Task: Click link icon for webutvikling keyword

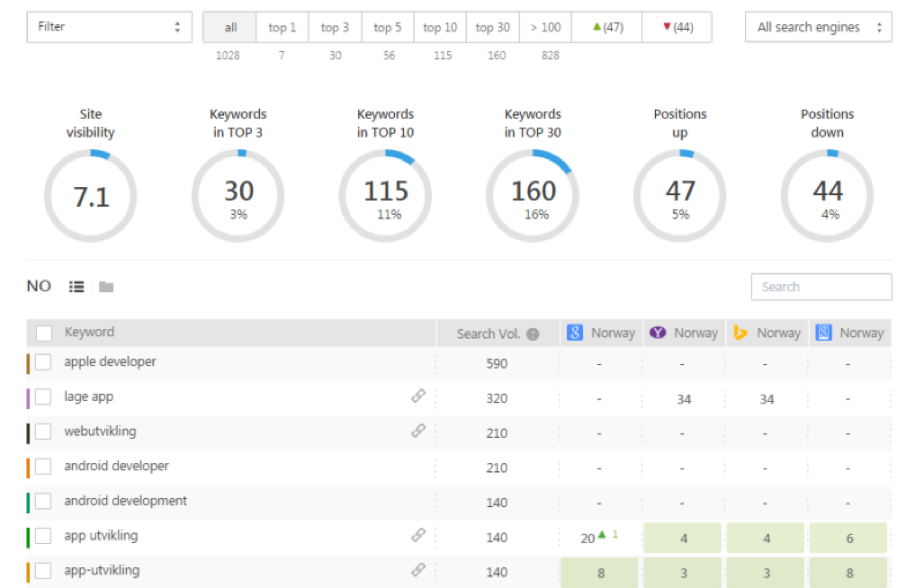Action: click(x=418, y=431)
